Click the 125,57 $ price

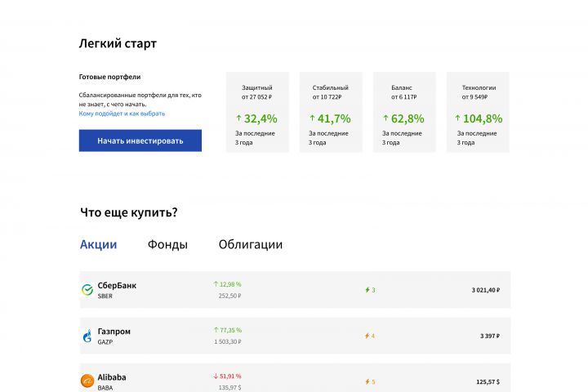coord(488,382)
